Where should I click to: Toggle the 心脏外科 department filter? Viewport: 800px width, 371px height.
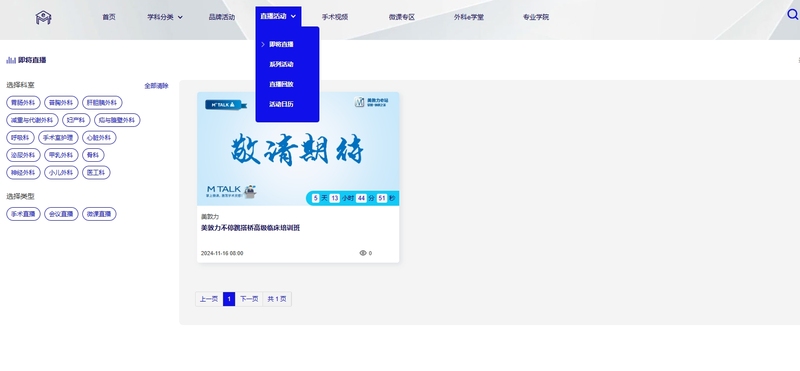coord(99,138)
